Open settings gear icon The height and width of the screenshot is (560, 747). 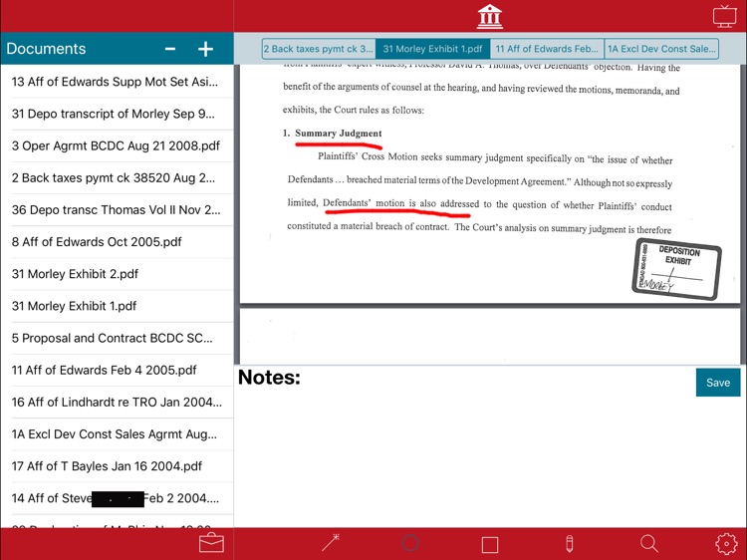click(726, 543)
